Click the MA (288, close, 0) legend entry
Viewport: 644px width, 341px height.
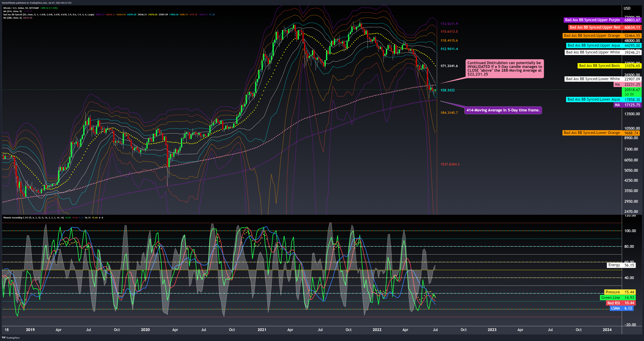pos(13,18)
